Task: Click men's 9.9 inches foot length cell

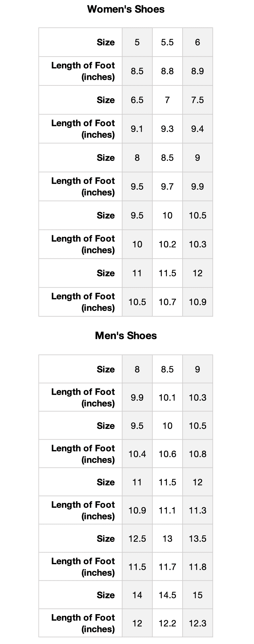Action: point(137,397)
